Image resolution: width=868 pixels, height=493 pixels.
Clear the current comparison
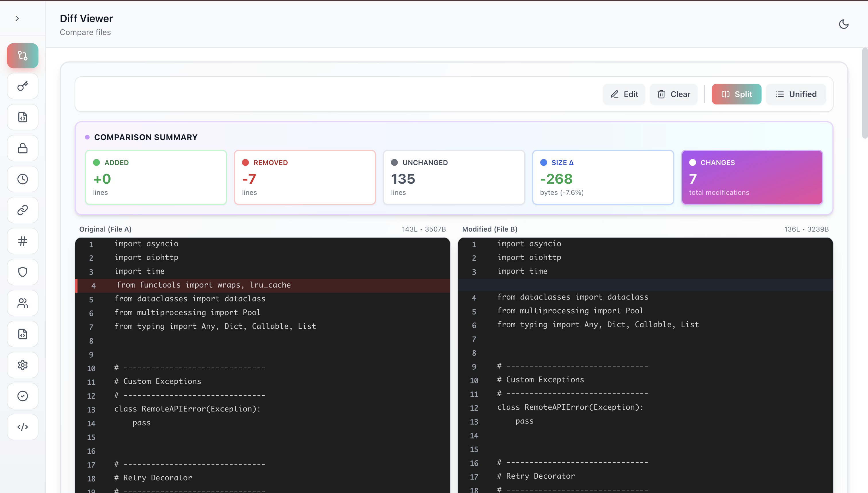tap(673, 94)
